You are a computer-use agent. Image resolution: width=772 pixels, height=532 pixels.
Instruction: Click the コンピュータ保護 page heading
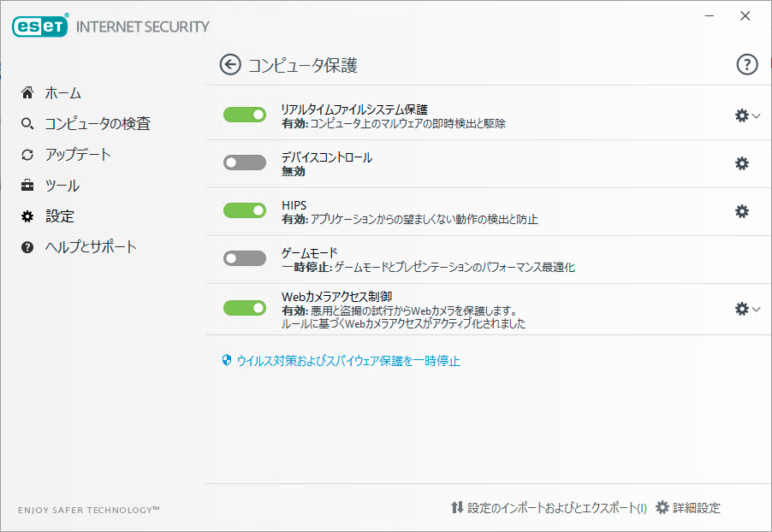303,65
